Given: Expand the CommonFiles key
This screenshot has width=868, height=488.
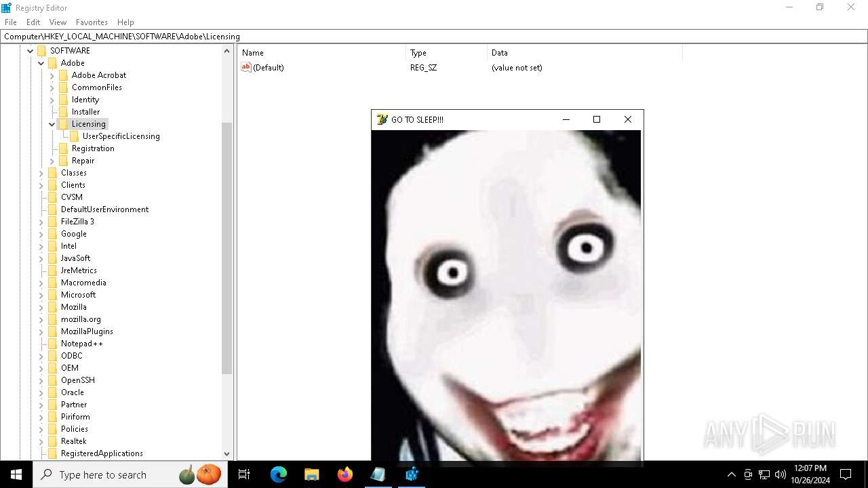Looking at the screenshot, I should (52, 87).
